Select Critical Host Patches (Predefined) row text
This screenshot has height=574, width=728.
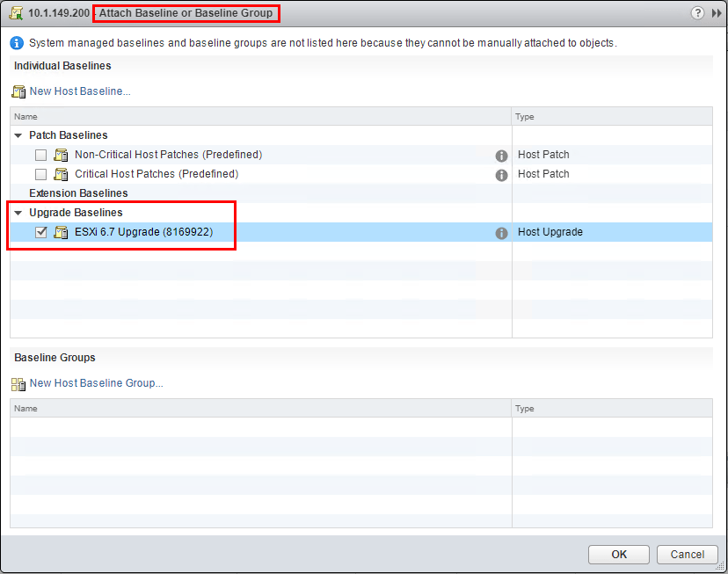(x=157, y=174)
